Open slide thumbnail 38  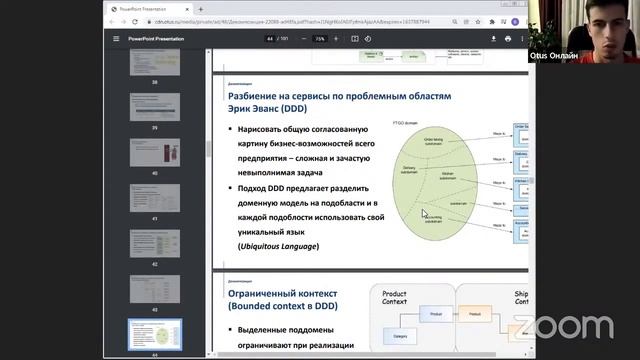155,62
